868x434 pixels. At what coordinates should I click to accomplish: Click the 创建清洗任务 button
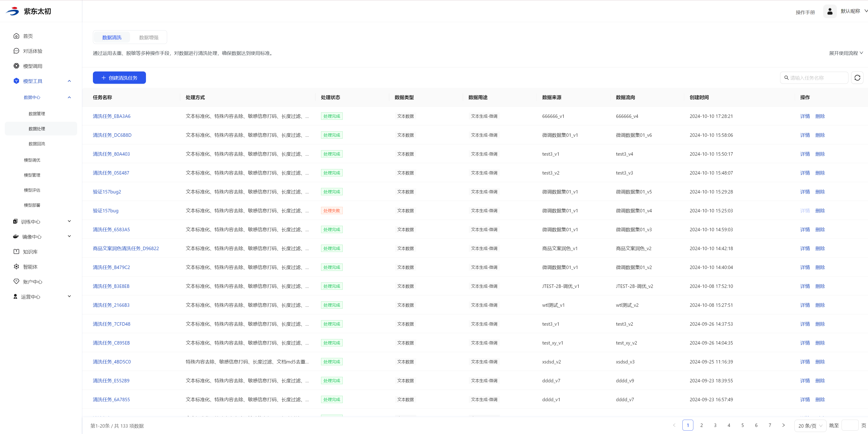pos(119,78)
